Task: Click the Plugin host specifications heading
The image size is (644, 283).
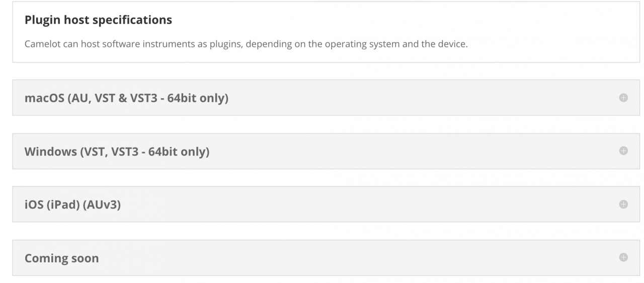Action: 98,20
